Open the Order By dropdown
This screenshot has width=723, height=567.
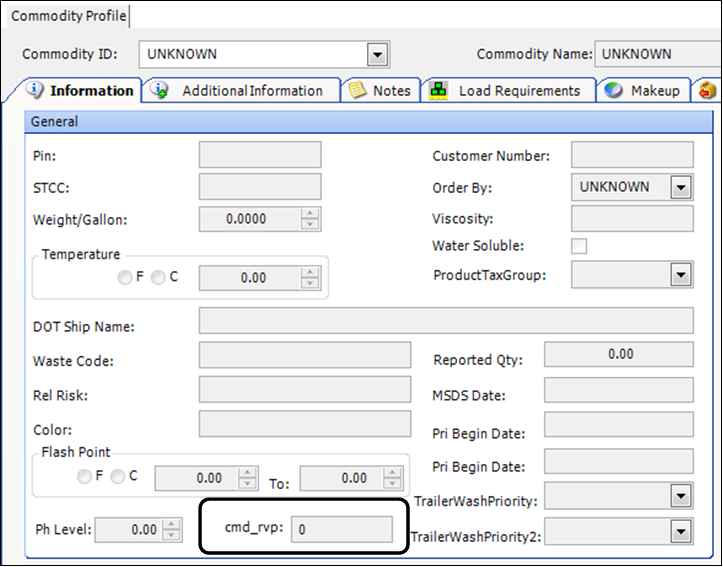coord(681,187)
